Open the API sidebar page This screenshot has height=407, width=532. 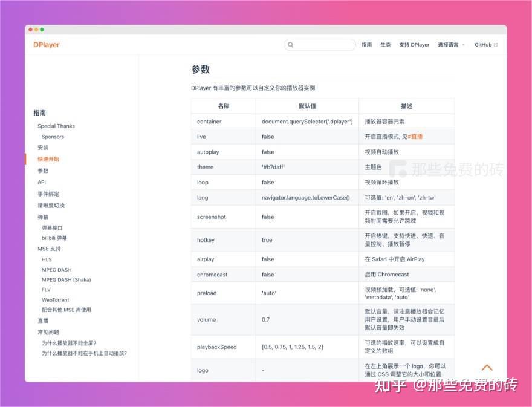[x=41, y=182]
